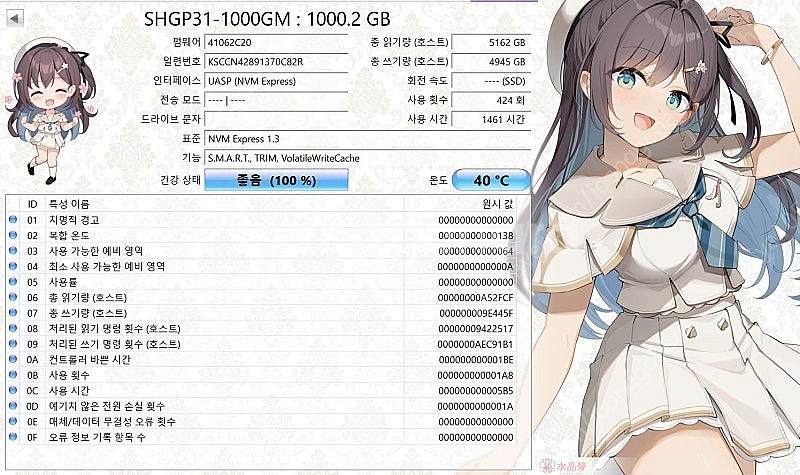Click the blue status icon for row 0E
Viewport: 800px width, 475px height.
pyautogui.click(x=13, y=421)
